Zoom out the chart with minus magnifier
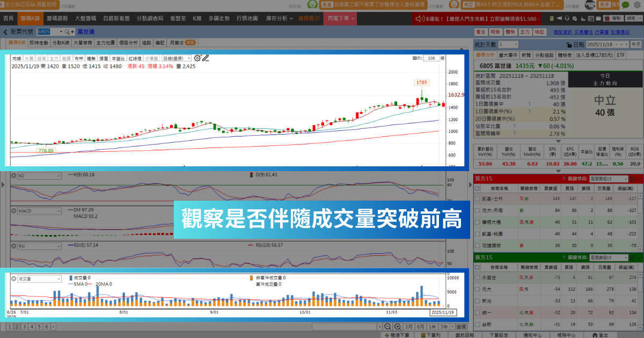The image size is (644, 338). (387, 327)
